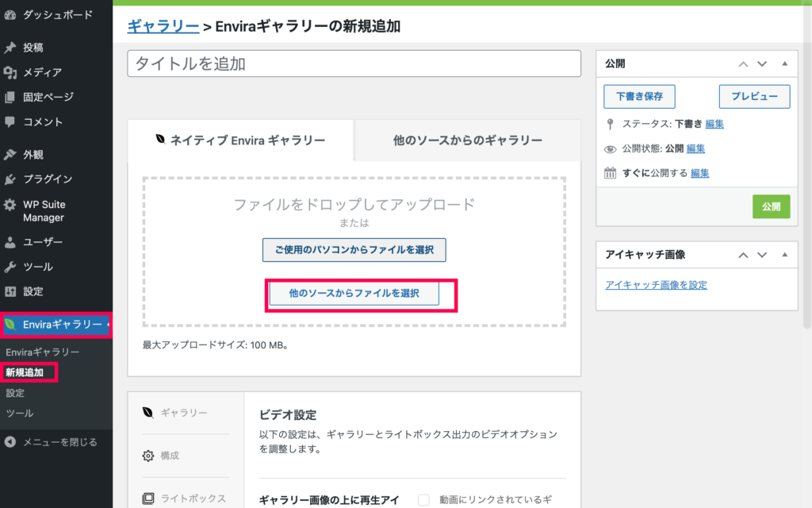
Task: Move アイキャッチ画像 box down
Action: [x=762, y=255]
